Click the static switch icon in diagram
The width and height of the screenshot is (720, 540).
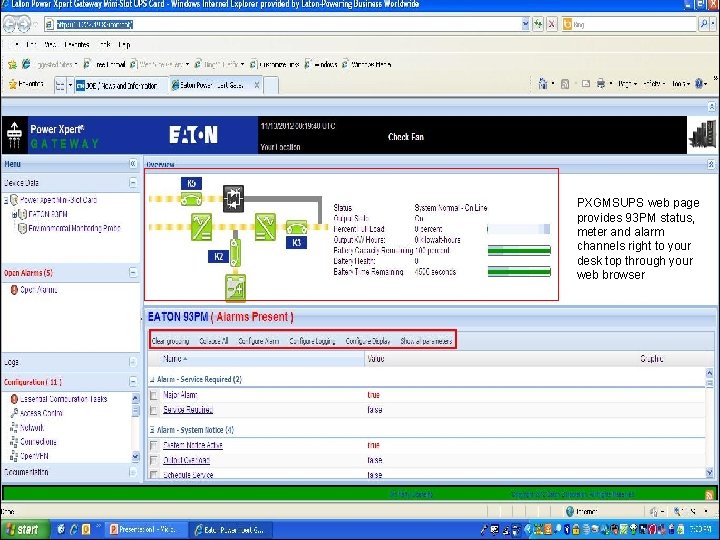point(233,198)
